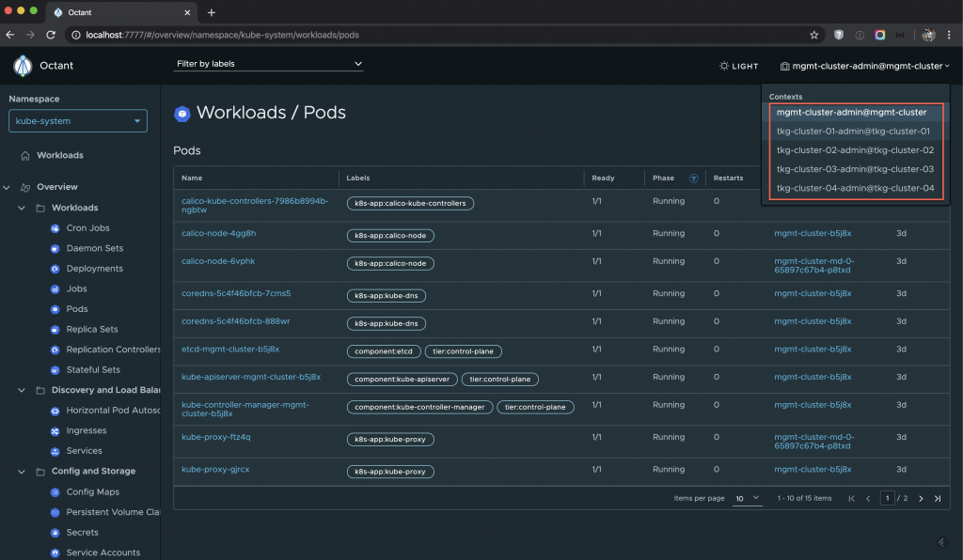Image resolution: width=963 pixels, height=560 pixels.
Task: Click the Octant logo icon
Action: pos(23,66)
